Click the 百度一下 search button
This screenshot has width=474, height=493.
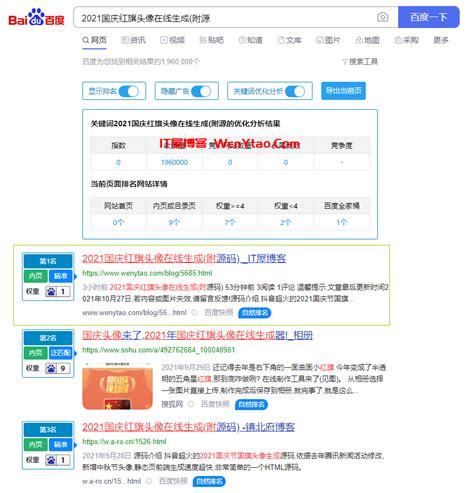click(x=429, y=17)
